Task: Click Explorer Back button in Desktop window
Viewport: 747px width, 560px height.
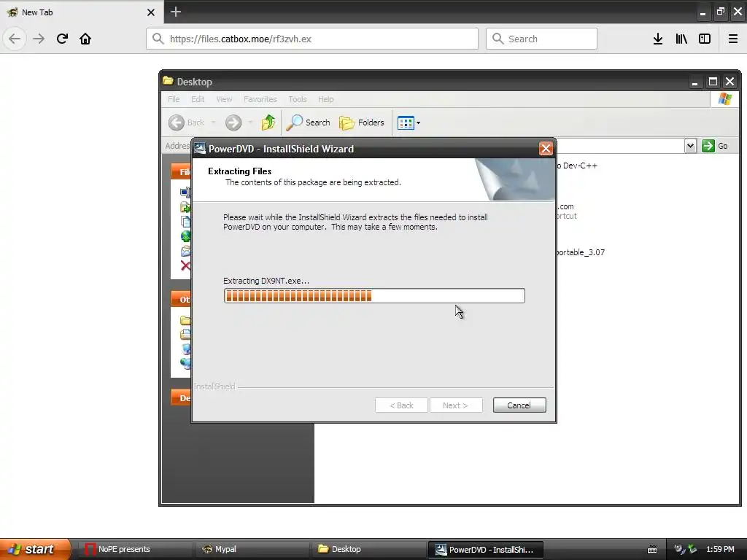Action: pos(187,122)
